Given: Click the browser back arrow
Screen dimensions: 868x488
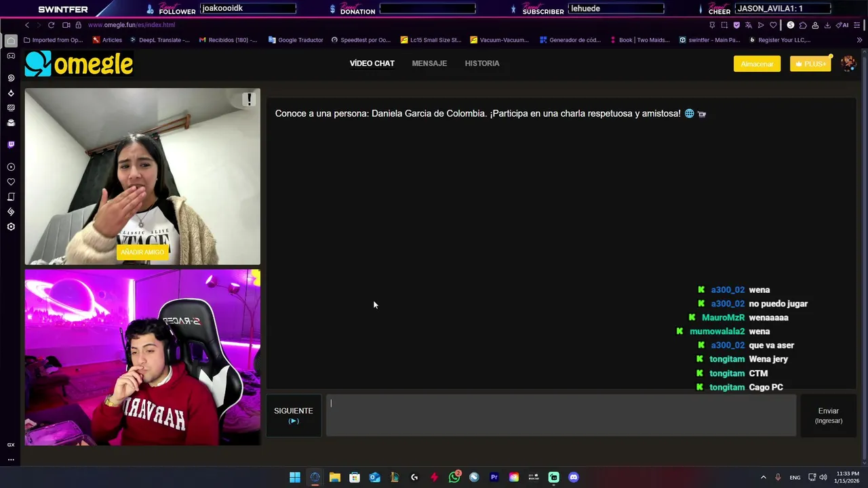Looking at the screenshot, I should 27,25.
